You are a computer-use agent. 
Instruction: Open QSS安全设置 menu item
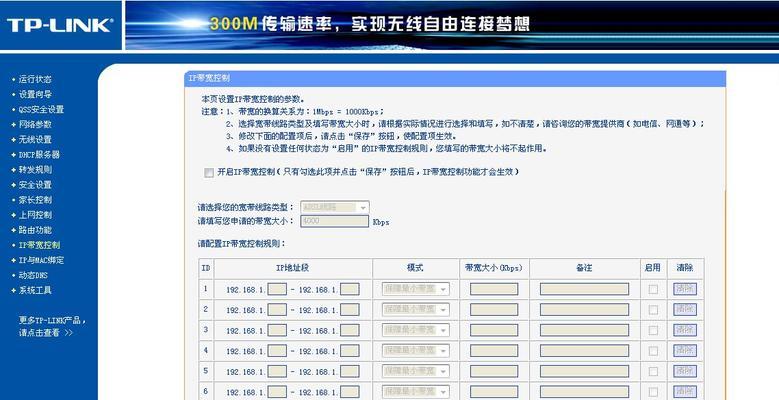[41, 109]
